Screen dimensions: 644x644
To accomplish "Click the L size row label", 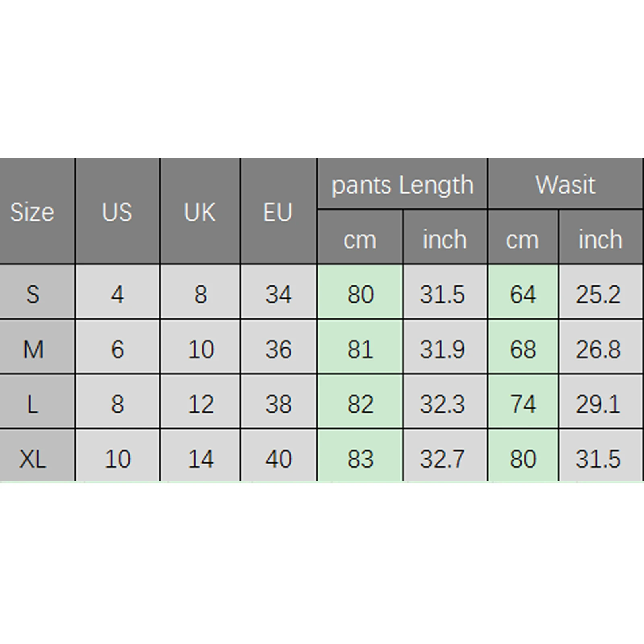I will pos(37,402).
